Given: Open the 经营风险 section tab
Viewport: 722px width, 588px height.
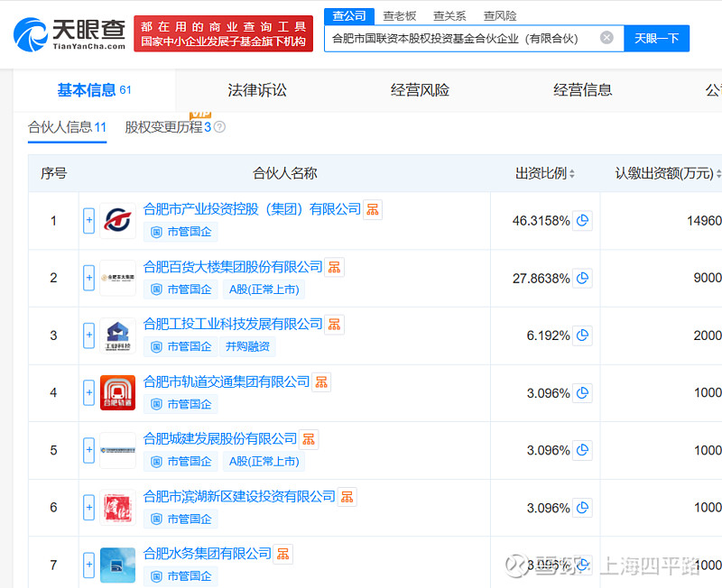Looking at the screenshot, I should coord(420,90).
